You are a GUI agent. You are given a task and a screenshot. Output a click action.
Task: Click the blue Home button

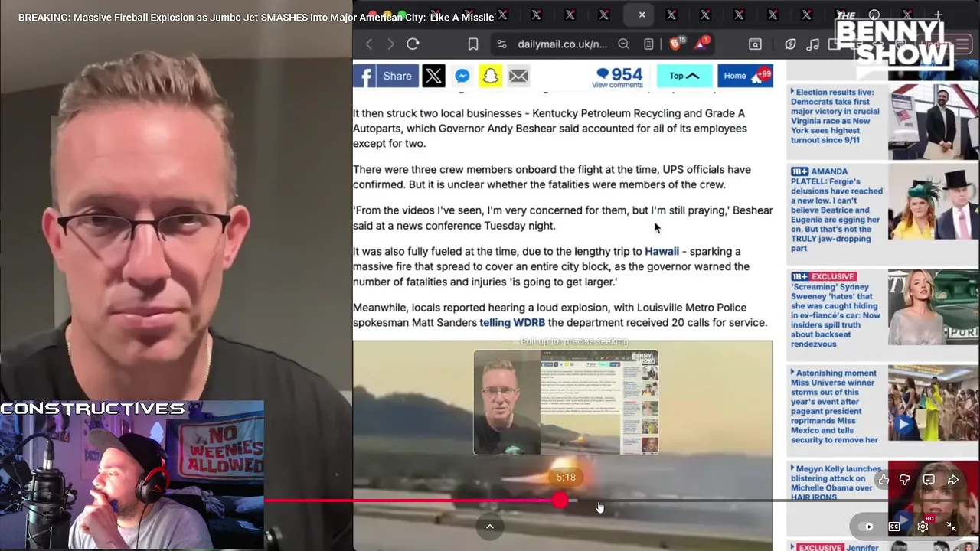point(745,76)
